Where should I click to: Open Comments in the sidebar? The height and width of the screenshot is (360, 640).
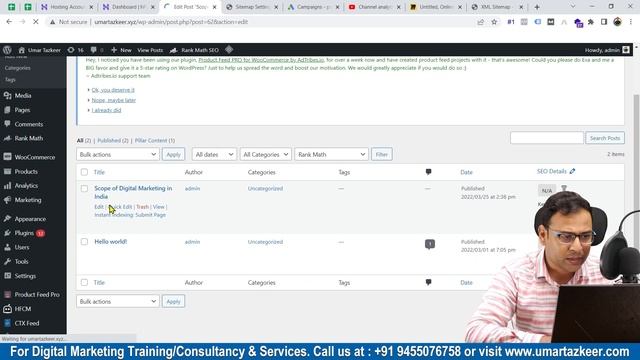pyautogui.click(x=29, y=124)
